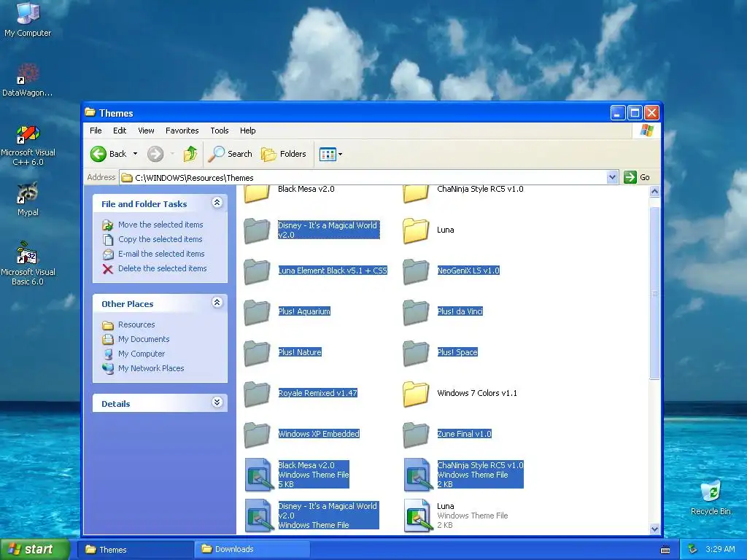This screenshot has height=560, width=747.
Task: Open My Computer link in Other Places
Action: (x=141, y=354)
